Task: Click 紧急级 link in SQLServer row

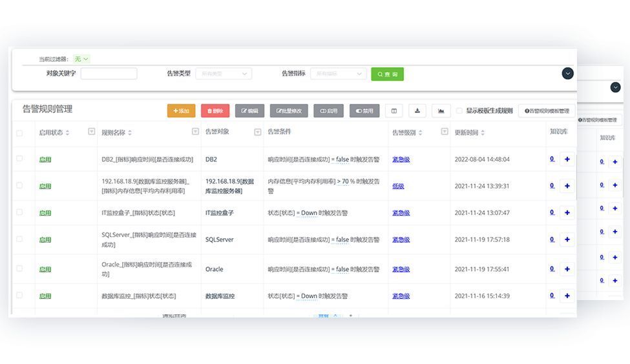Action: [401, 239]
